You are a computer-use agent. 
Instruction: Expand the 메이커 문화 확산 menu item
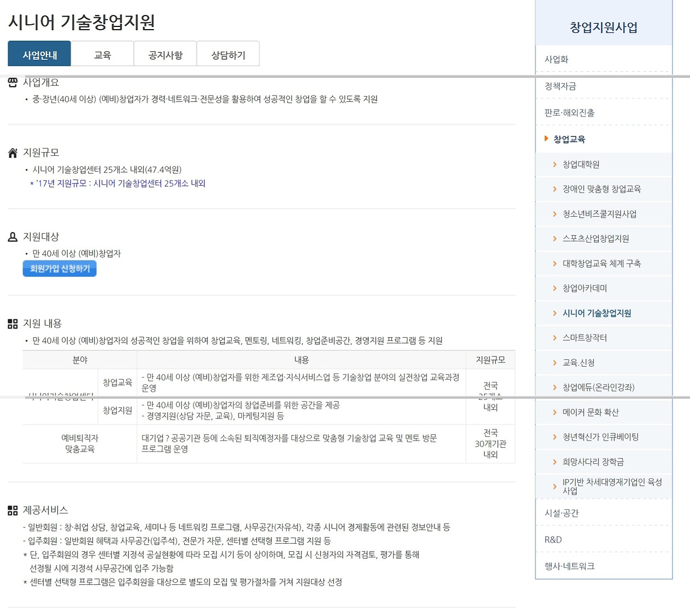(x=590, y=412)
